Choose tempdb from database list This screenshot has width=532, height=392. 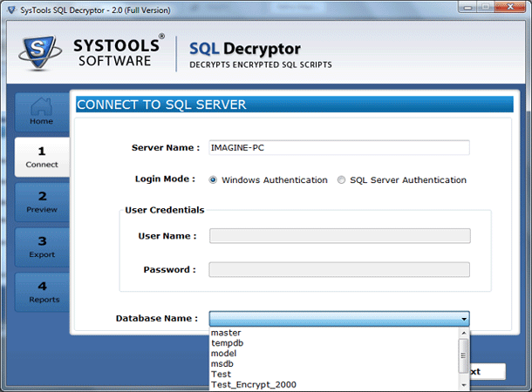tap(334, 343)
